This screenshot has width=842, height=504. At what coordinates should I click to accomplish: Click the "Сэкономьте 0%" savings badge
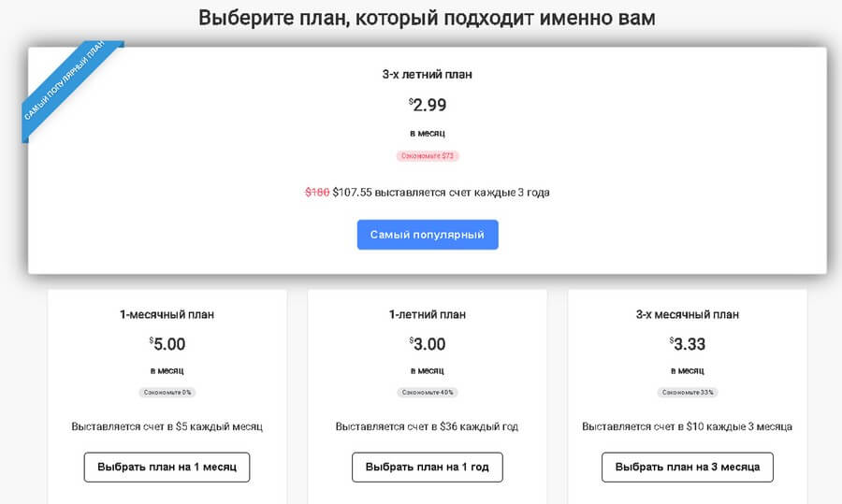coord(167,393)
